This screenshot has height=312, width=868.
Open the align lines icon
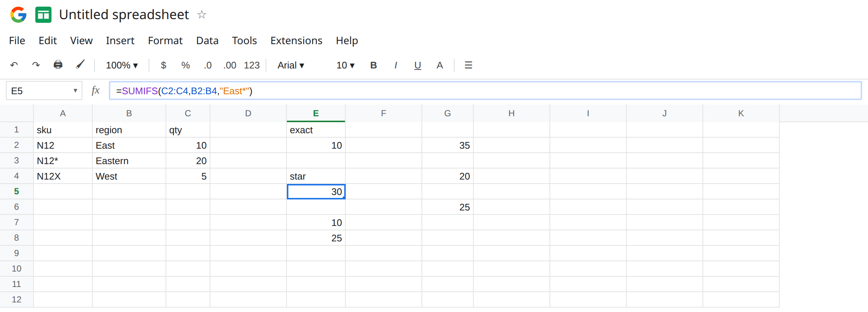tap(468, 65)
